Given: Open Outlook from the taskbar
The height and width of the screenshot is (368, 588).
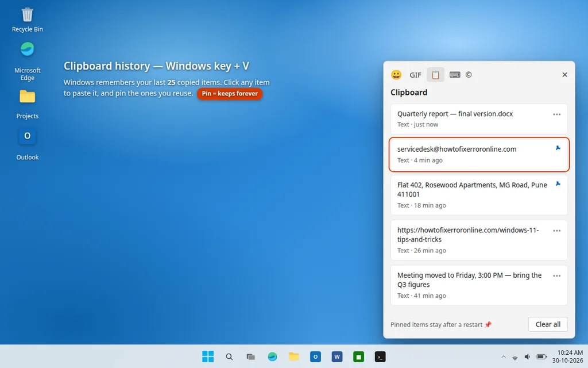Looking at the screenshot, I should coord(315,356).
